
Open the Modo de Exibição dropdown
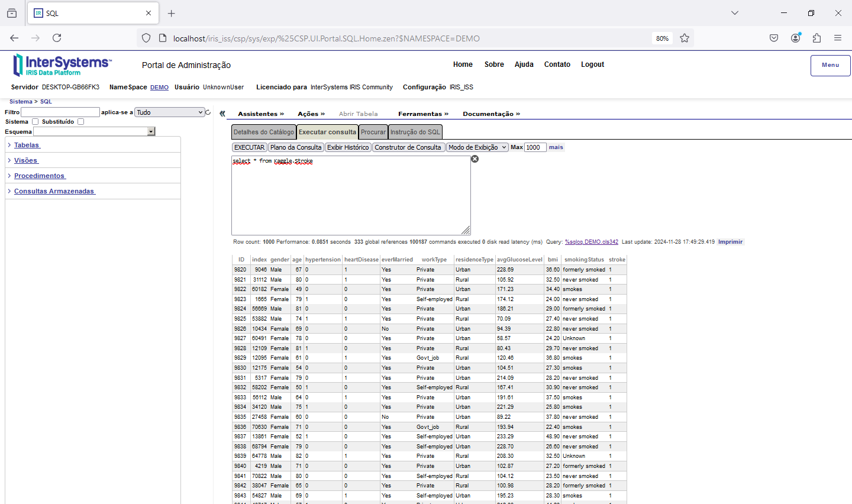tap(477, 147)
